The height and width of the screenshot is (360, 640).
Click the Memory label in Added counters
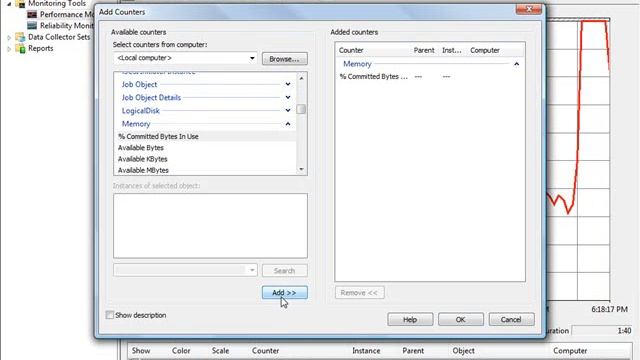pyautogui.click(x=357, y=64)
